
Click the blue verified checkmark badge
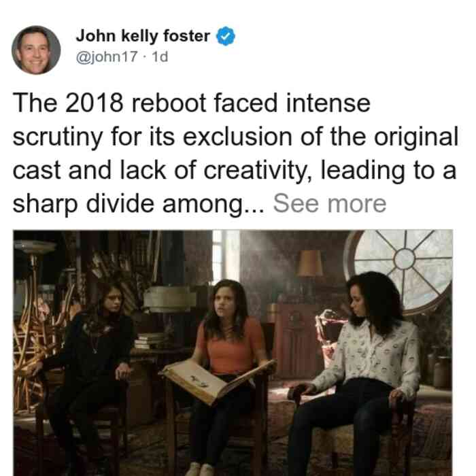tap(225, 36)
